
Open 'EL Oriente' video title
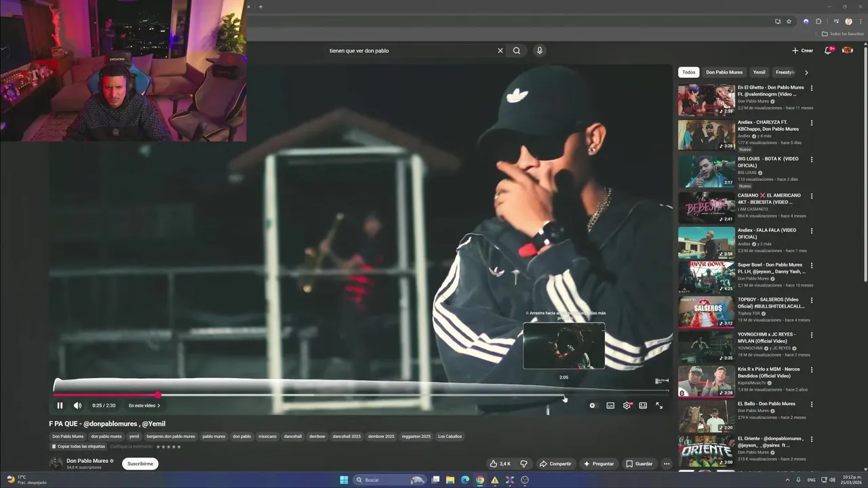point(770,442)
